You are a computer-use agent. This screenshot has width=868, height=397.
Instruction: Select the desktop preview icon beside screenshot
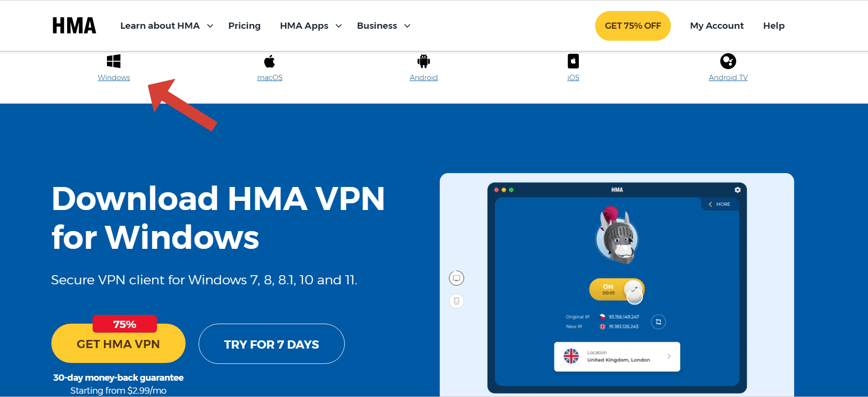457,278
